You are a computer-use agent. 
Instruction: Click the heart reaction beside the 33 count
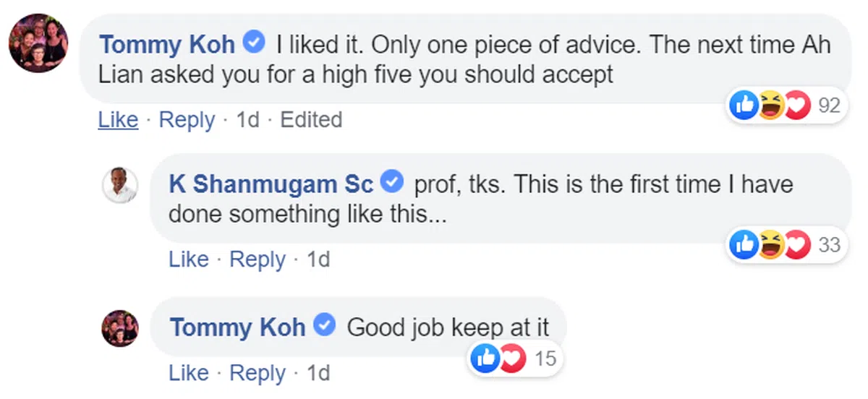click(796, 246)
